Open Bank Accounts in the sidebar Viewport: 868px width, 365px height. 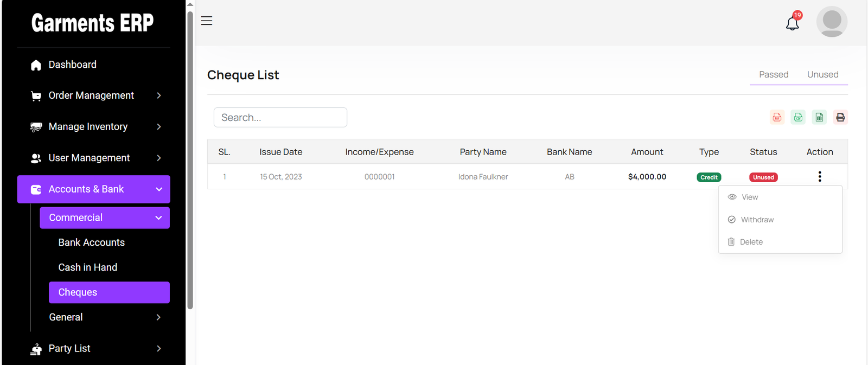92,242
